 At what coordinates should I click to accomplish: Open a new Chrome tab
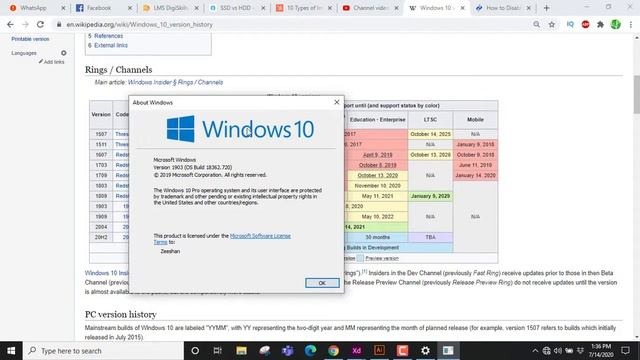(547, 8)
